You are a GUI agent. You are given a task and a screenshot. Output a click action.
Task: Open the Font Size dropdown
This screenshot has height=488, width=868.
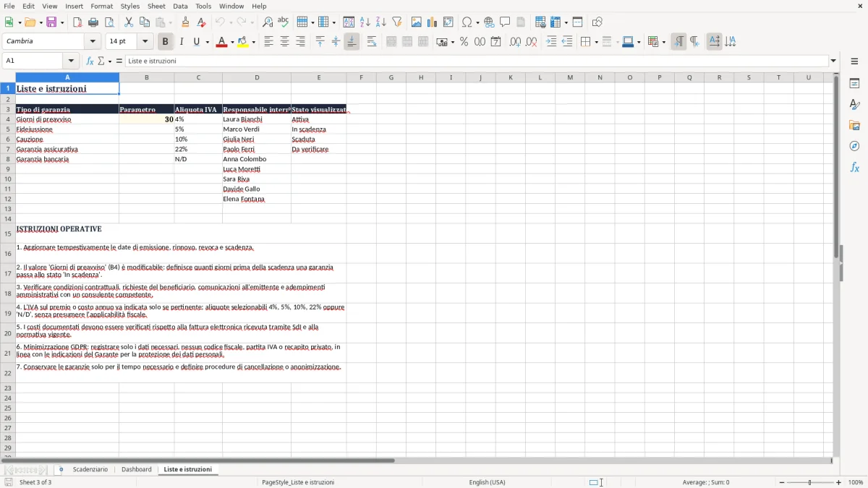click(x=145, y=42)
